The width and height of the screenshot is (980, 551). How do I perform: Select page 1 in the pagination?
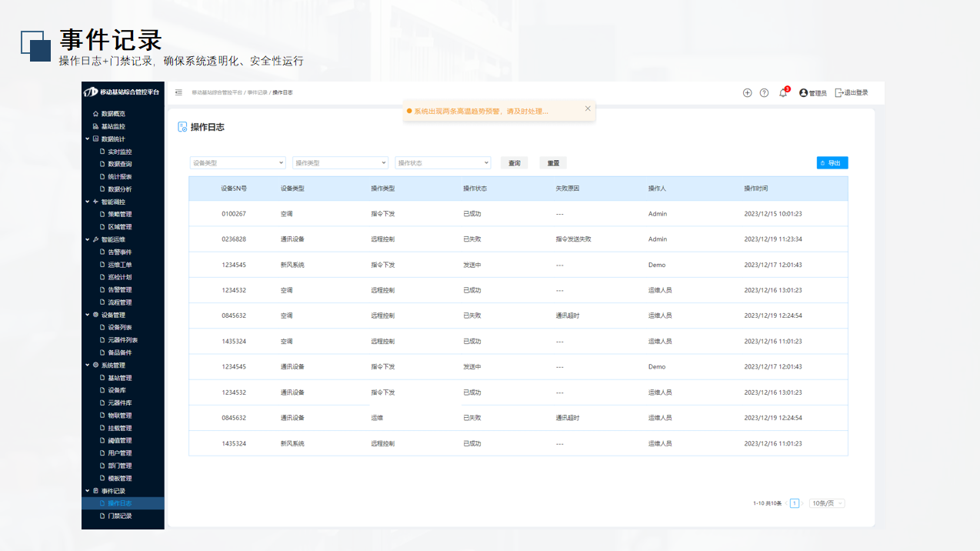point(795,503)
